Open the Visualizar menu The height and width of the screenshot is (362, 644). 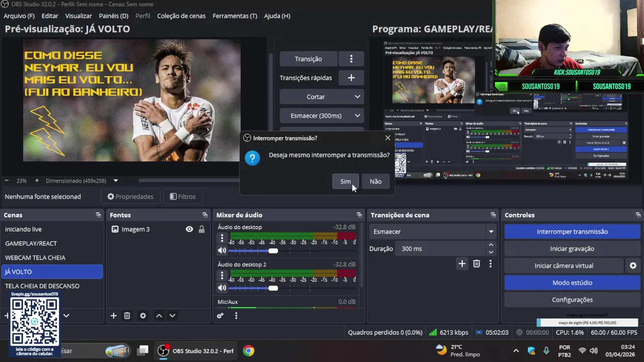(x=78, y=16)
